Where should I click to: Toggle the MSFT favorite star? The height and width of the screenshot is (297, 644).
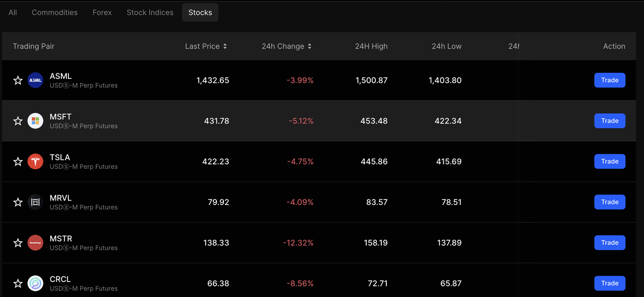18,121
